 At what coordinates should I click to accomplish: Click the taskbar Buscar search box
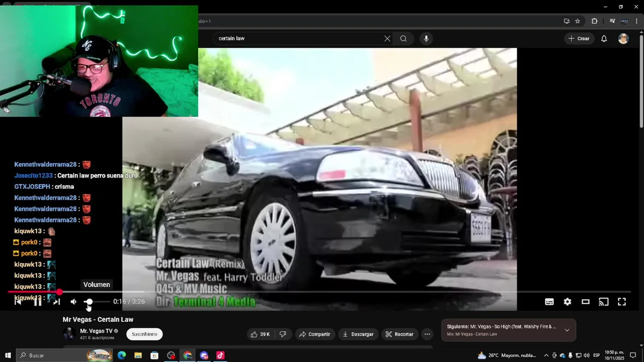[x=64, y=355]
